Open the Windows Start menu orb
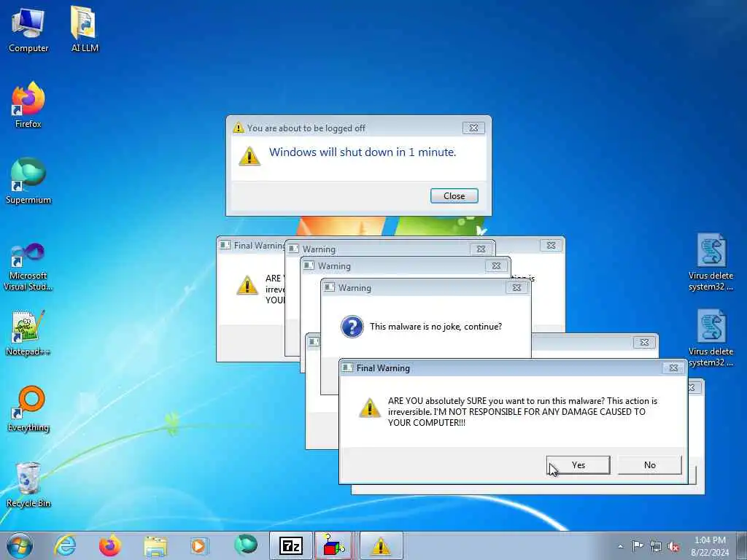Image resolution: width=747 pixels, height=560 pixels. pos(20,545)
